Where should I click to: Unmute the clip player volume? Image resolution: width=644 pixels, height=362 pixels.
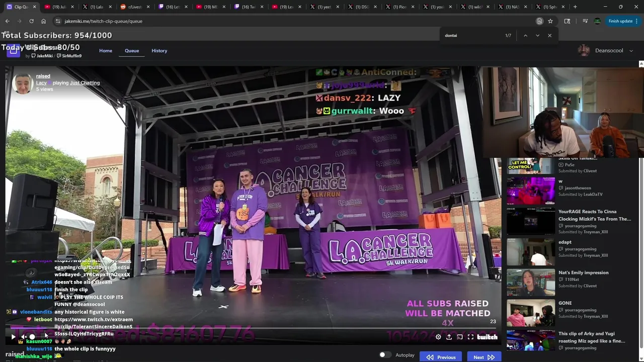[23, 337]
